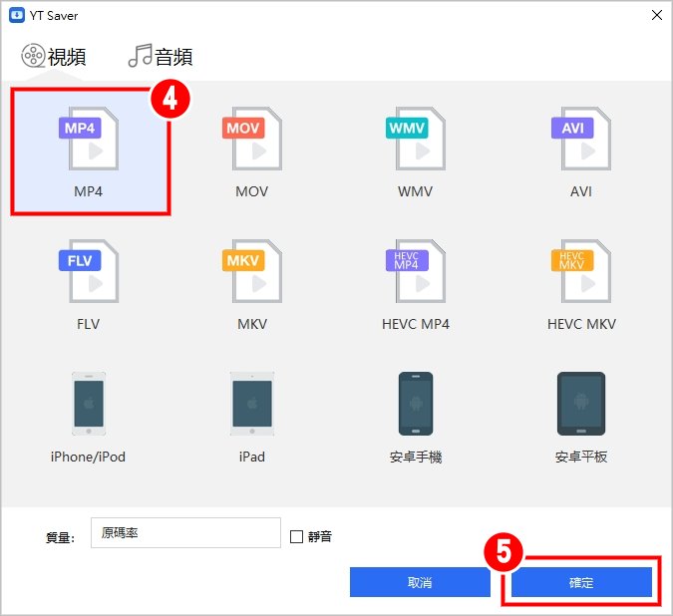The image size is (673, 616).
Task: Click the YT Saver app logo
Action: [x=17, y=15]
